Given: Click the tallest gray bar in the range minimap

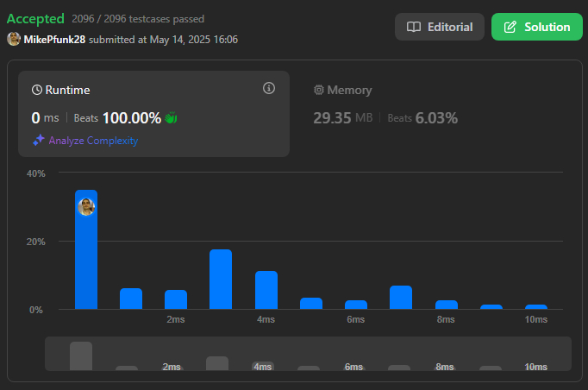Looking at the screenshot, I should (x=81, y=355).
